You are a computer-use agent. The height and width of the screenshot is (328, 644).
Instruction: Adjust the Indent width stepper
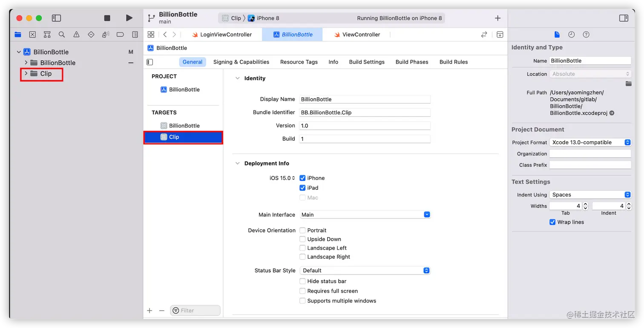tap(628, 206)
